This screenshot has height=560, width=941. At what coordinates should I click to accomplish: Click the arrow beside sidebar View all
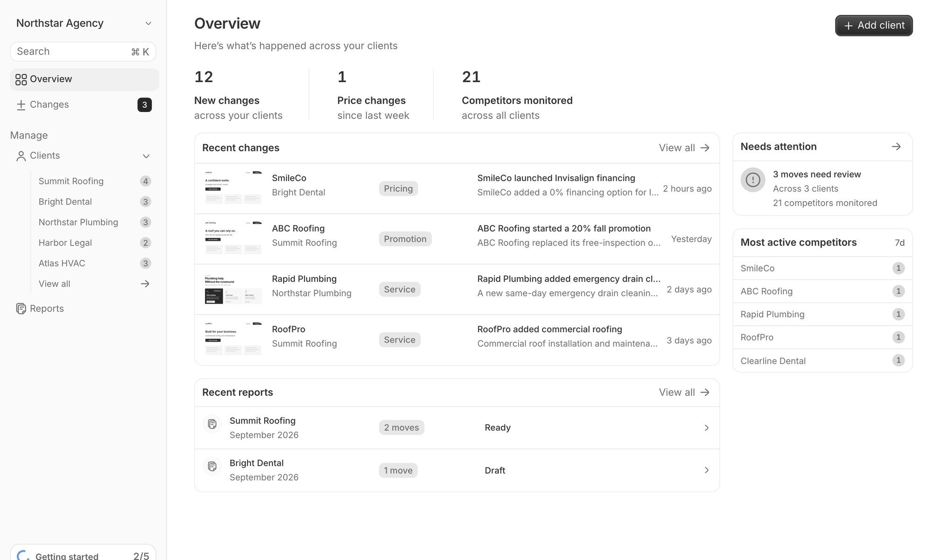(145, 284)
